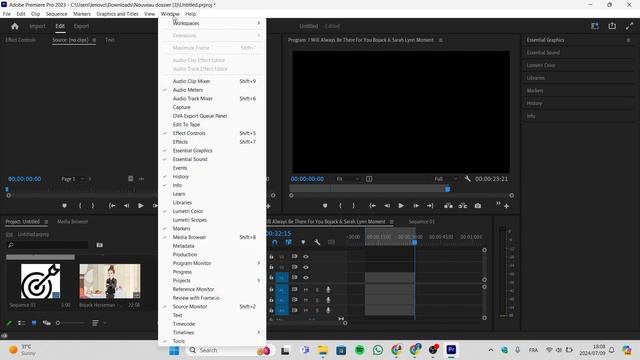This screenshot has width=640, height=360.
Task: Open the Workspaces icon in header bar
Action: pyautogui.click(x=595, y=26)
